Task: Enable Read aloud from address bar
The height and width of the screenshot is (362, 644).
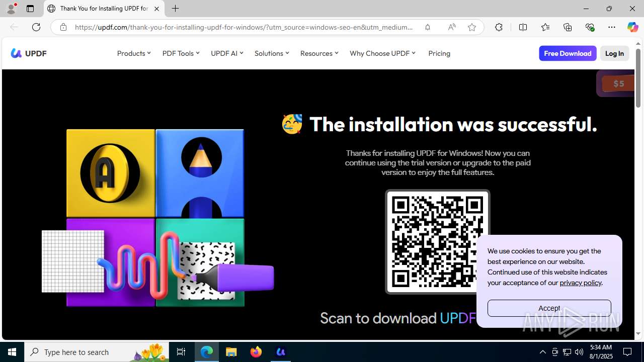Action: point(452,27)
